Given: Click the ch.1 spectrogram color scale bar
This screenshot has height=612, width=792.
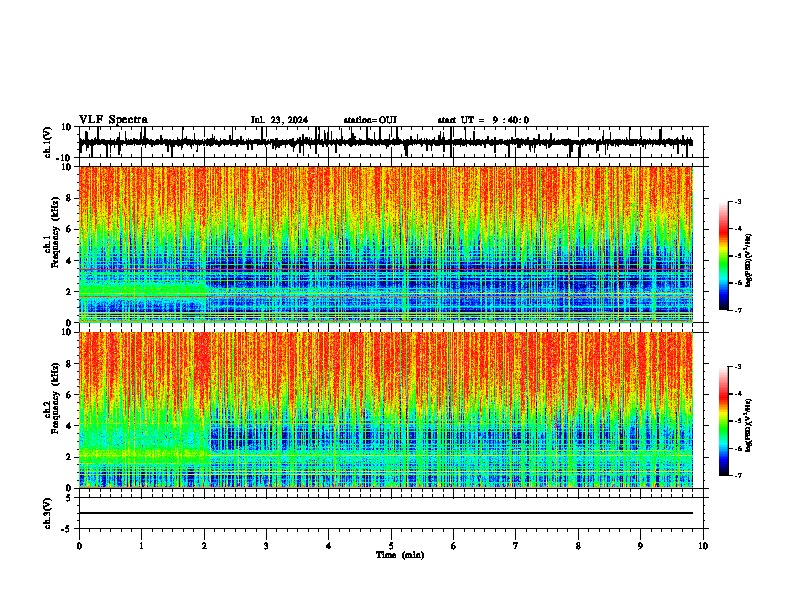Looking at the screenshot, I should pos(724,256).
